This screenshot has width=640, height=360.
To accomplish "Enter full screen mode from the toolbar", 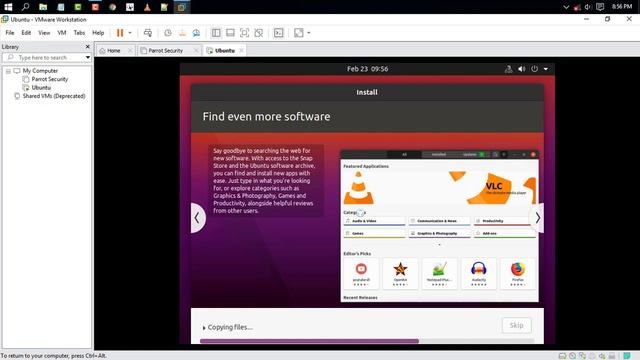I will [x=244, y=33].
